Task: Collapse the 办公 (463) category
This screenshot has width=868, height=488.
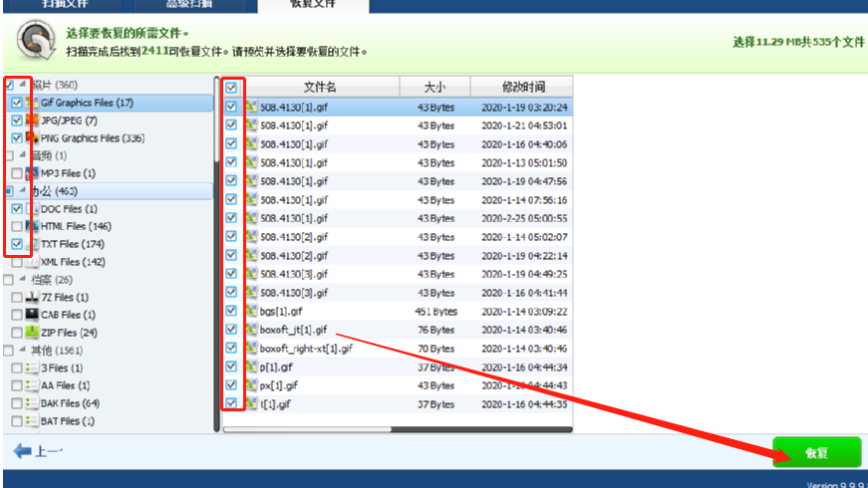Action: [x=23, y=190]
